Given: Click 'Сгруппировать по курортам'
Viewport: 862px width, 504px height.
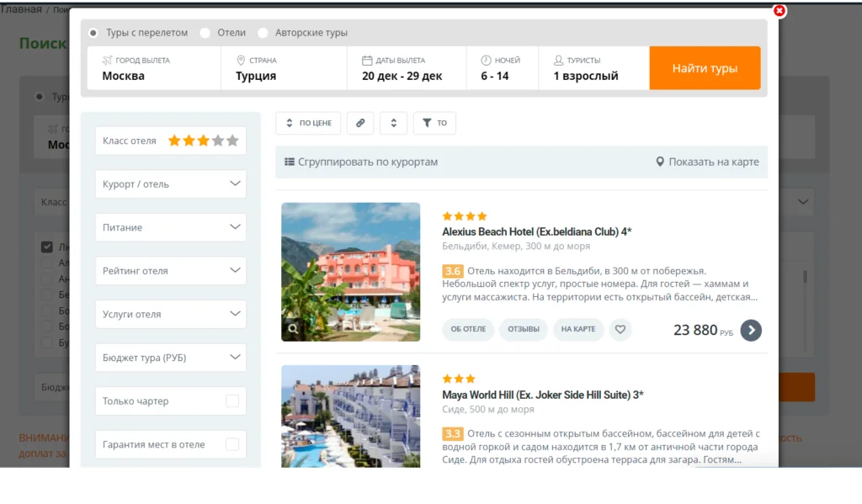Looking at the screenshot, I should [x=361, y=162].
